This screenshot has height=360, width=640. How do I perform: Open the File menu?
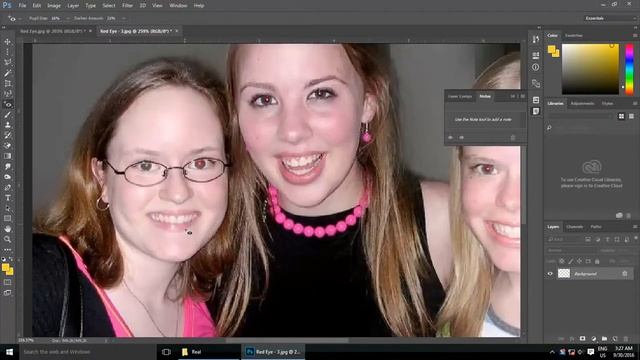(22, 6)
